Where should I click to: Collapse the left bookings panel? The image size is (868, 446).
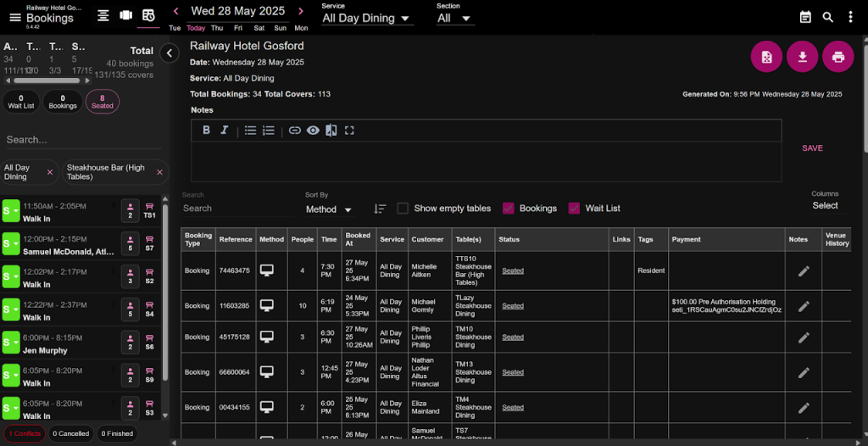click(170, 53)
